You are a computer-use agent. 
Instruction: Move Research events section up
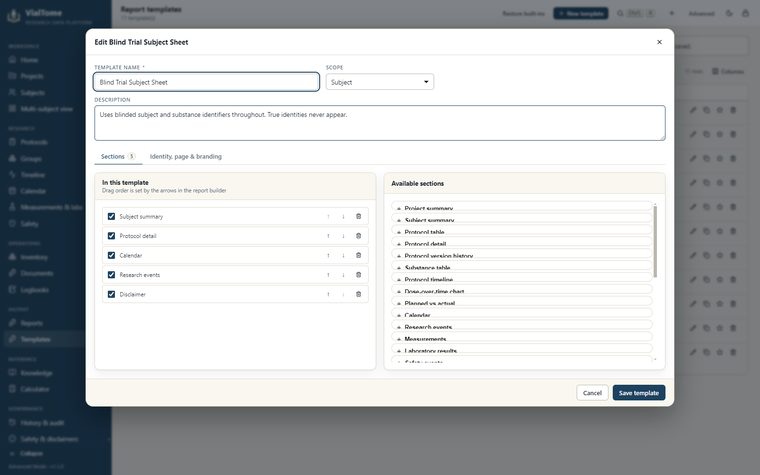coord(328,275)
